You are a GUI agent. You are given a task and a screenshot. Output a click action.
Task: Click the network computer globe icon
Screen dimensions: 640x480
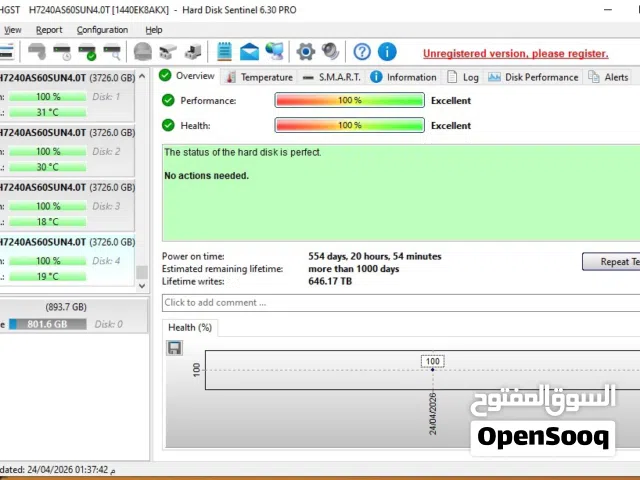point(274,52)
